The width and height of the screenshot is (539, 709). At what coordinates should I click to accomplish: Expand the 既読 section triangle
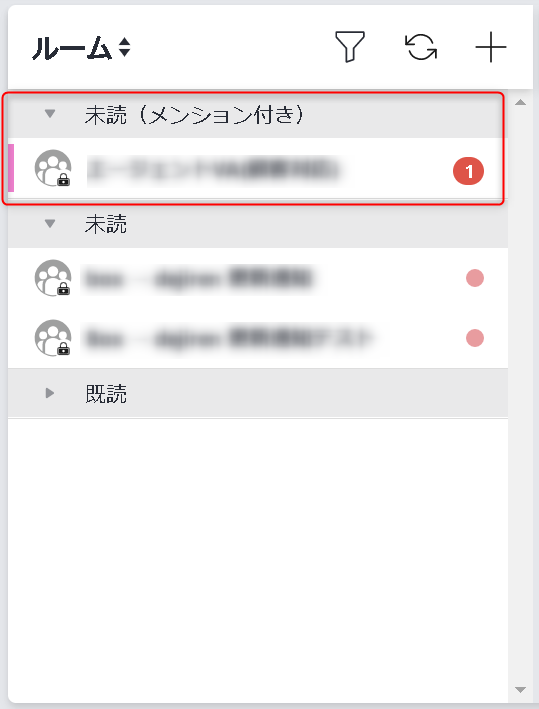50,393
